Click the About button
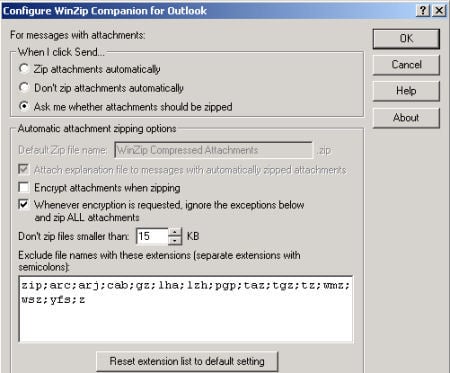Viewport: 450px width, 373px height. tap(406, 118)
